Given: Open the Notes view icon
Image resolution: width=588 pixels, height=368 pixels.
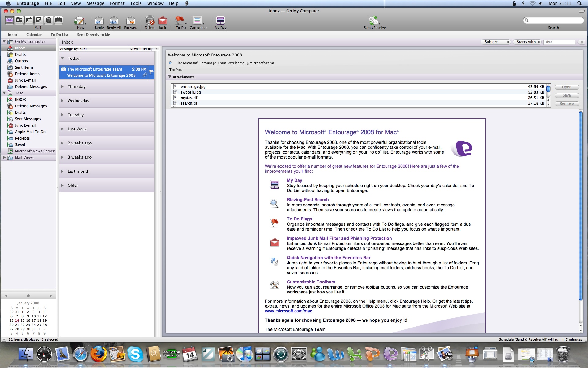Looking at the screenshot, I should coord(39,20).
